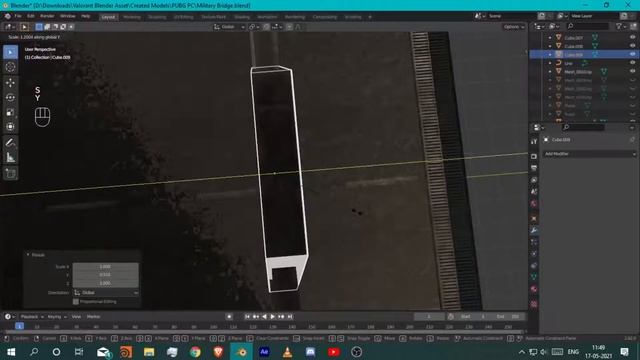Open the Physics properties tab
The height and width of the screenshot is (360, 640).
pyautogui.click(x=534, y=254)
